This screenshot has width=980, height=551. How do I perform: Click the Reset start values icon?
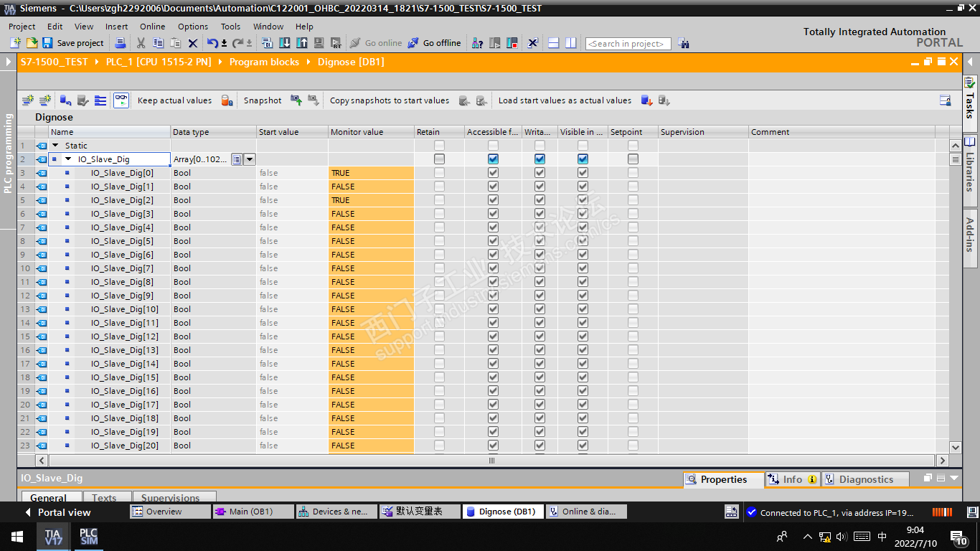[x=65, y=100]
